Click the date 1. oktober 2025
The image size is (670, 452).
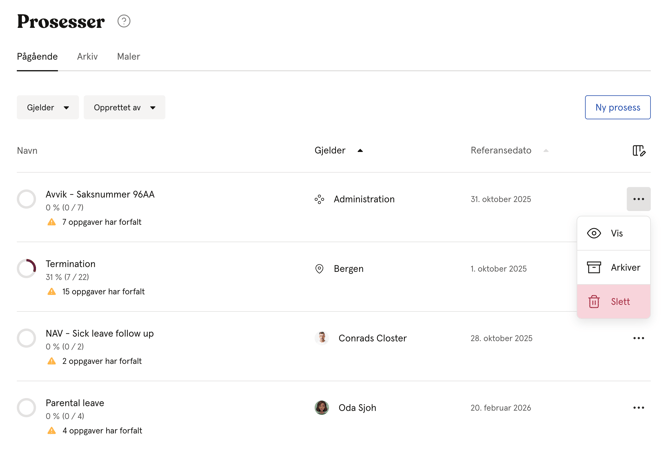point(499,269)
